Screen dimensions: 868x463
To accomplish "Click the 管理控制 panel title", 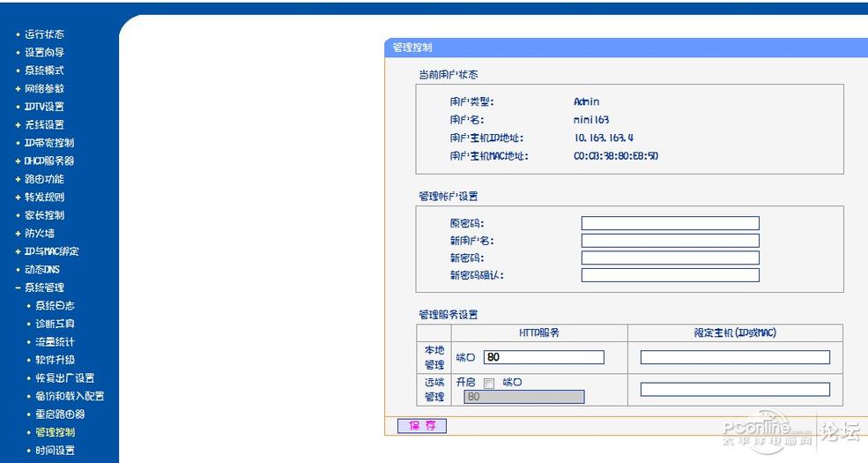I will point(412,48).
